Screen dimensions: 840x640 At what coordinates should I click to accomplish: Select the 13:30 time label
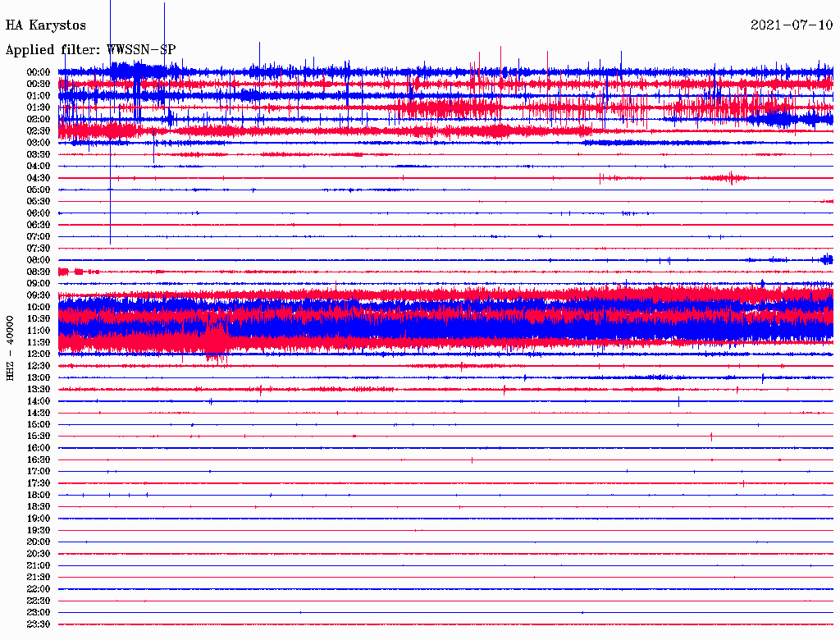click(x=39, y=390)
